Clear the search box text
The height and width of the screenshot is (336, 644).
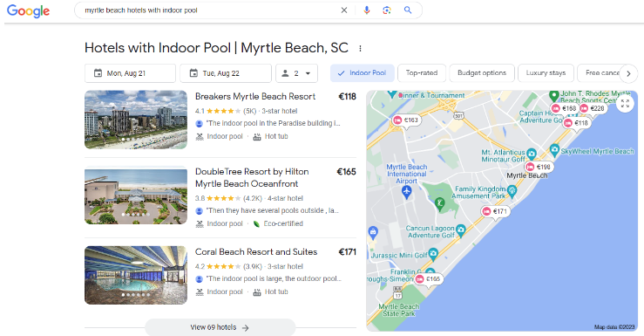pos(344,10)
